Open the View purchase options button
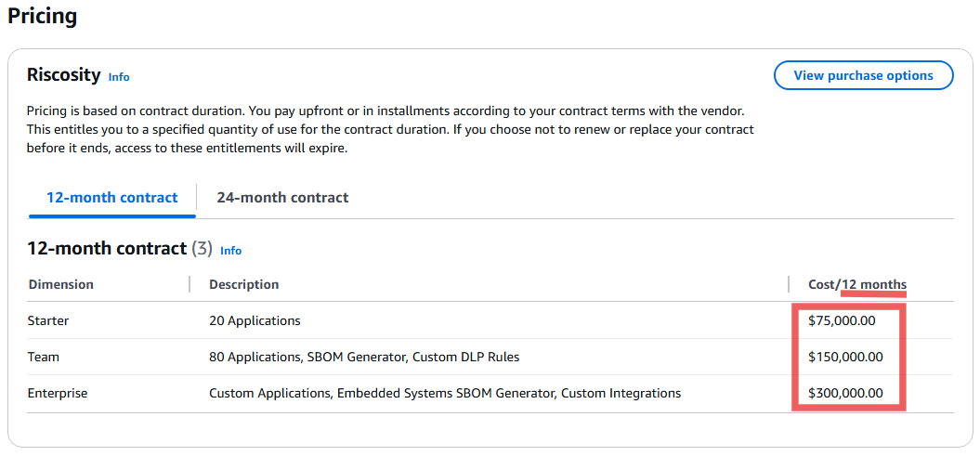 (863, 75)
